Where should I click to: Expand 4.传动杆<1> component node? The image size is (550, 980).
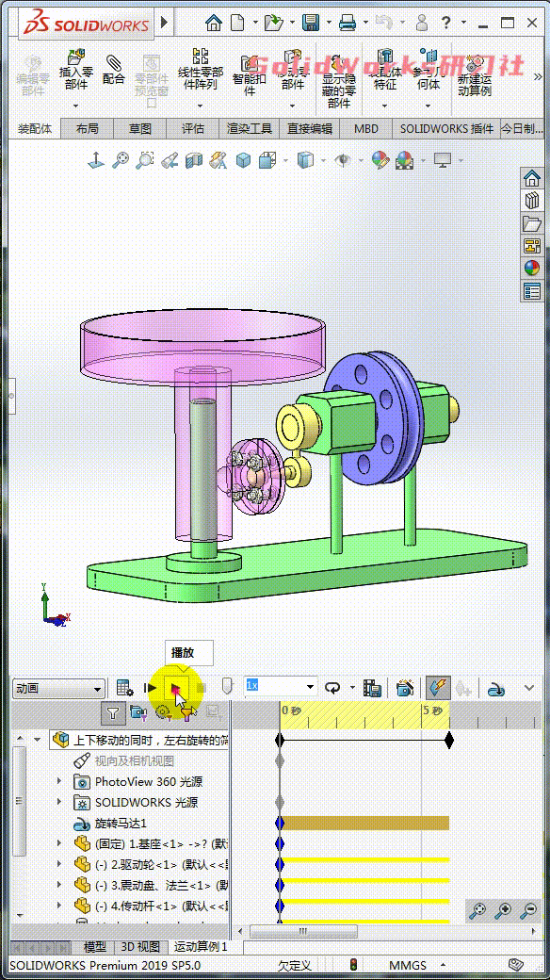[59, 905]
